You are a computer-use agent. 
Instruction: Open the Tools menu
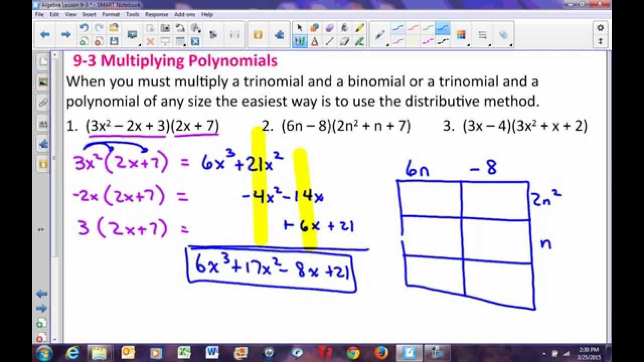132,15
